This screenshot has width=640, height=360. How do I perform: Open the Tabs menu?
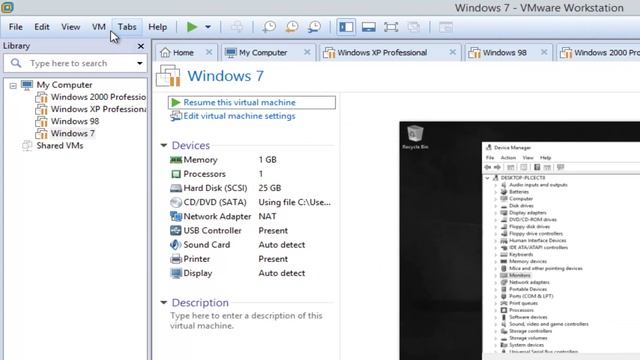tap(127, 27)
